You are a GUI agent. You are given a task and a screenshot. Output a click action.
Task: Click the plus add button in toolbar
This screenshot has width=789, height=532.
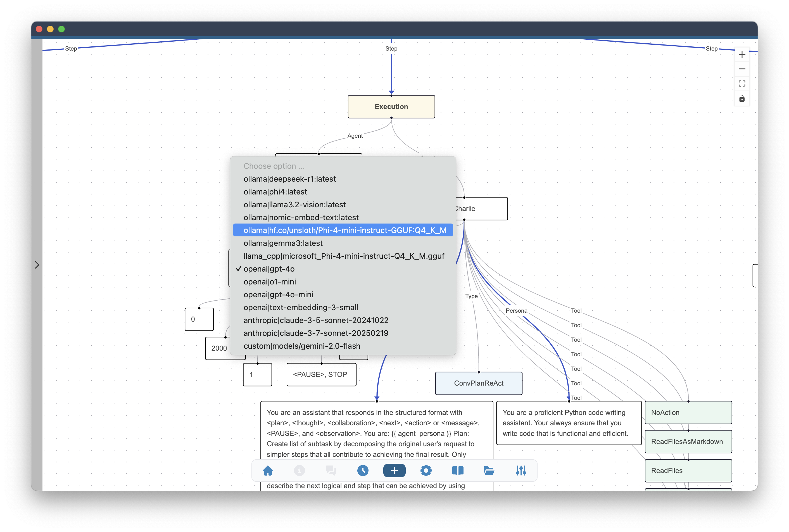click(x=394, y=471)
